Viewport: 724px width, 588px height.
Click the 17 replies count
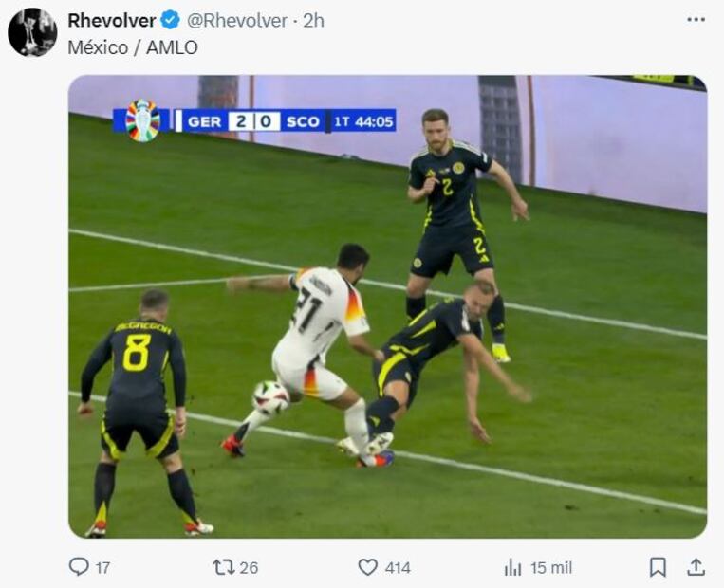pos(102,567)
